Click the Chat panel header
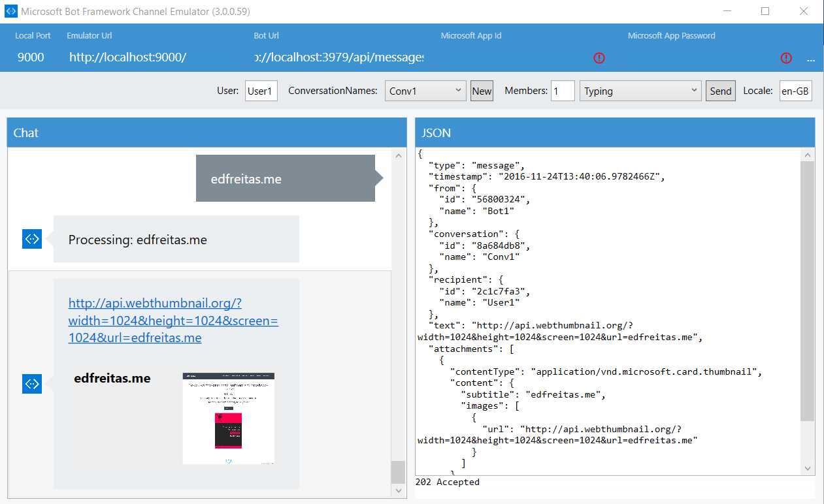This screenshot has width=824, height=504. [x=206, y=133]
